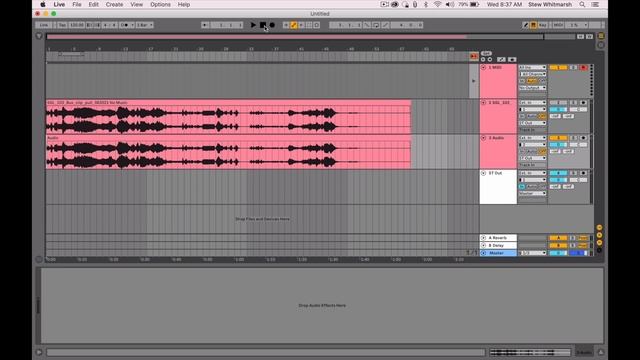Screen dimensions: 640x360
Task: Go to the previous locator
Action: pyautogui.click(x=483, y=59)
